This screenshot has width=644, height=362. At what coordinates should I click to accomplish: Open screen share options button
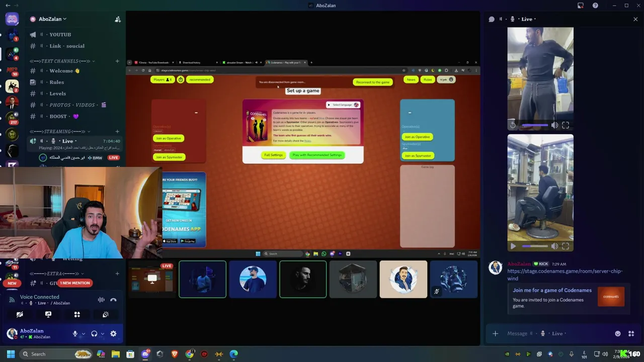click(x=48, y=314)
